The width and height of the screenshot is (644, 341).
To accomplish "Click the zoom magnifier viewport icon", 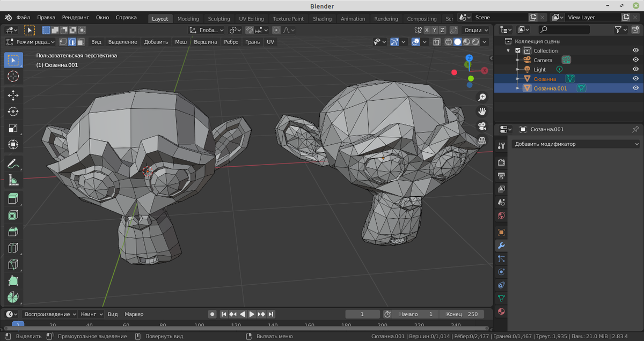I will [x=482, y=97].
